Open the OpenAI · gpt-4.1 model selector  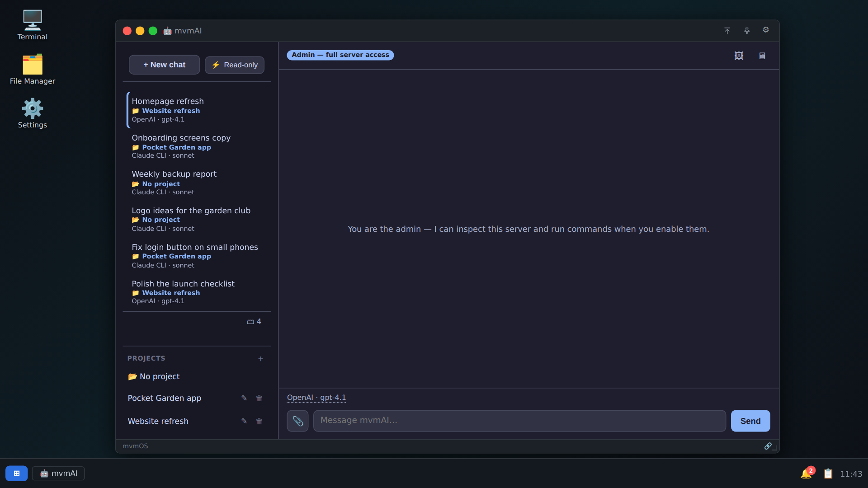click(316, 398)
